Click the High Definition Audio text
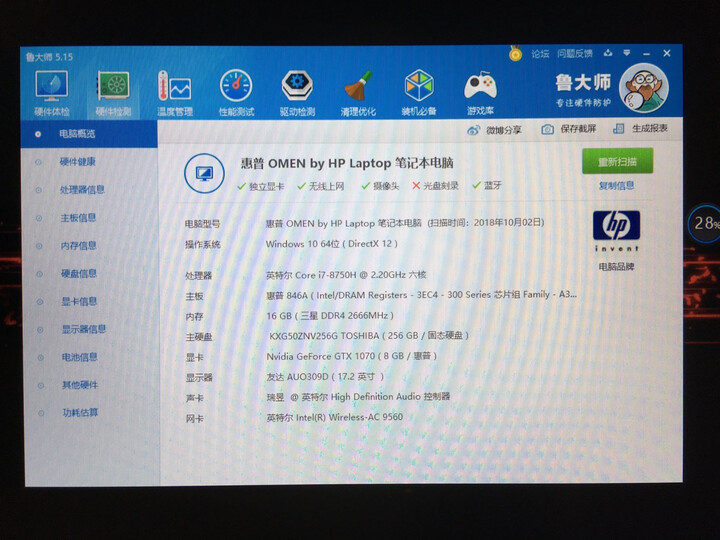 [x=358, y=397]
